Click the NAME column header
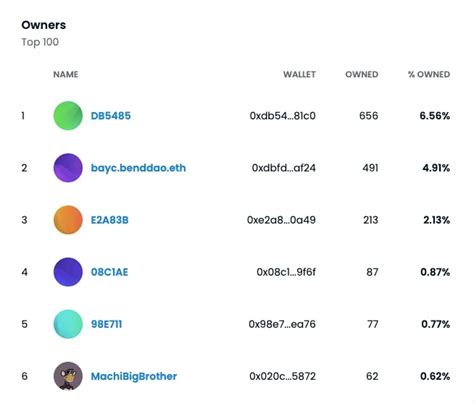 [x=66, y=74]
